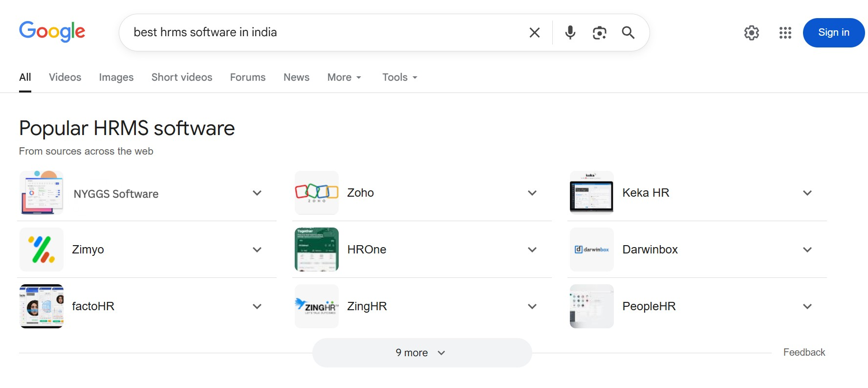The image size is (868, 388).
Task: Open the Google apps grid
Action: [785, 33]
